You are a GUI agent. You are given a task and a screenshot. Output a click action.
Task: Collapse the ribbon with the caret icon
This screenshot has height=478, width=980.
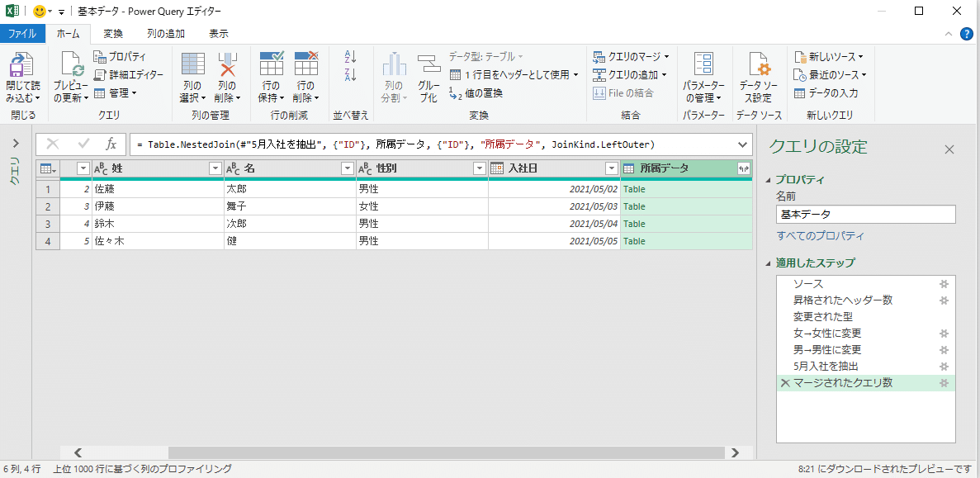949,34
